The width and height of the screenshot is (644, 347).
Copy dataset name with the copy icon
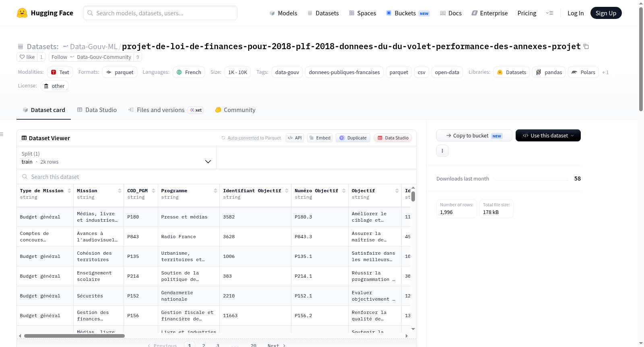586,47
